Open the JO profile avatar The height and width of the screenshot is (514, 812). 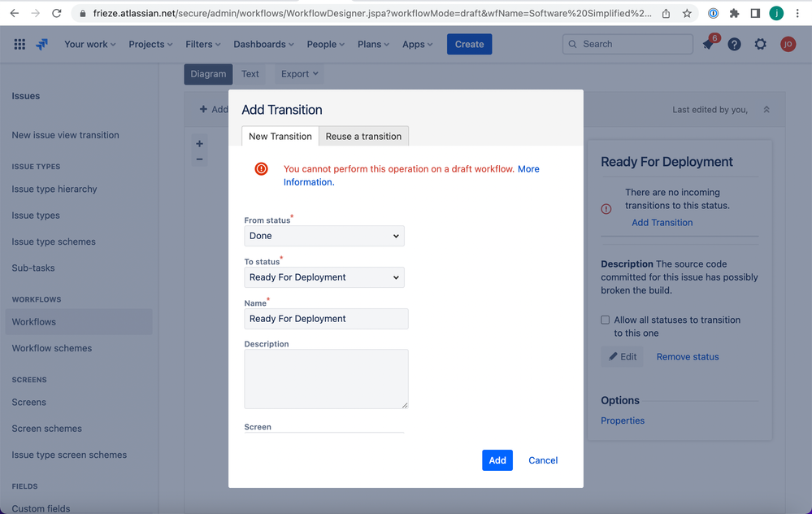pos(788,45)
